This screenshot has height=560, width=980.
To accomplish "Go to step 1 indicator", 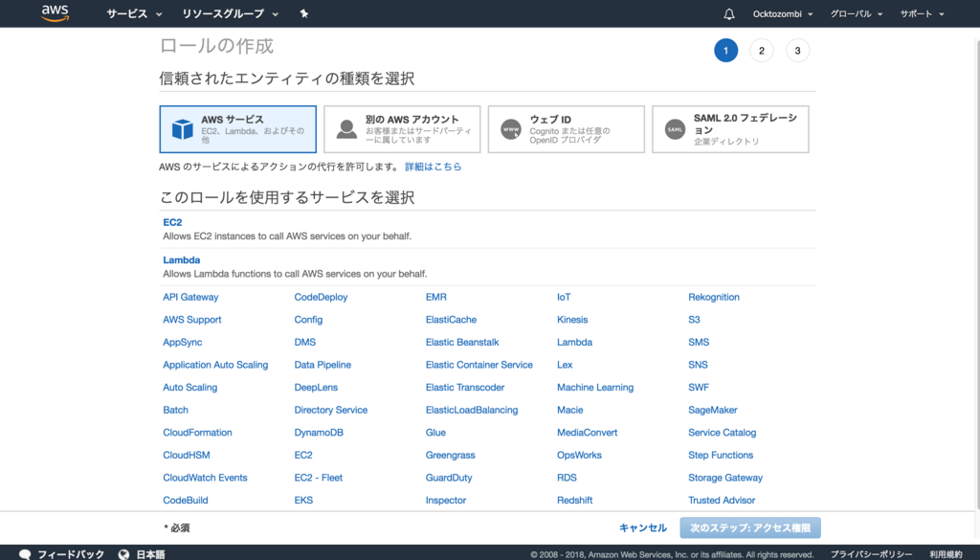I will point(725,51).
